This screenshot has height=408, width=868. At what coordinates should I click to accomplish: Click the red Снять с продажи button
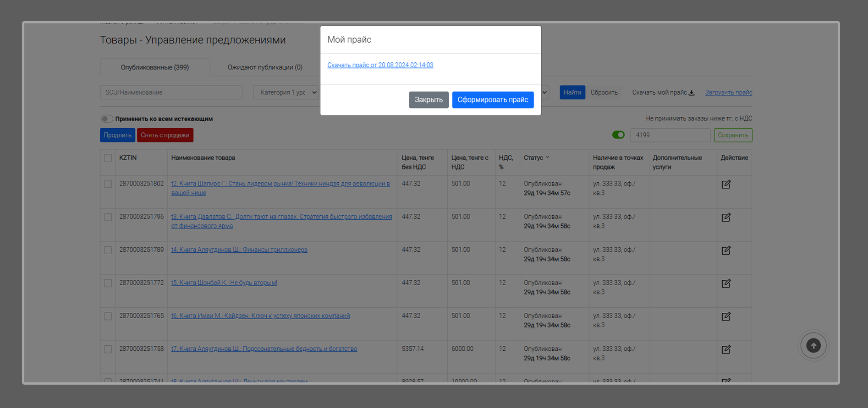[165, 135]
